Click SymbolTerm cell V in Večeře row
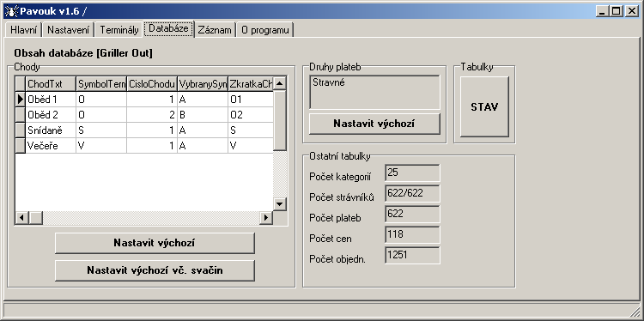The height and width of the screenshot is (321, 644). [101, 146]
